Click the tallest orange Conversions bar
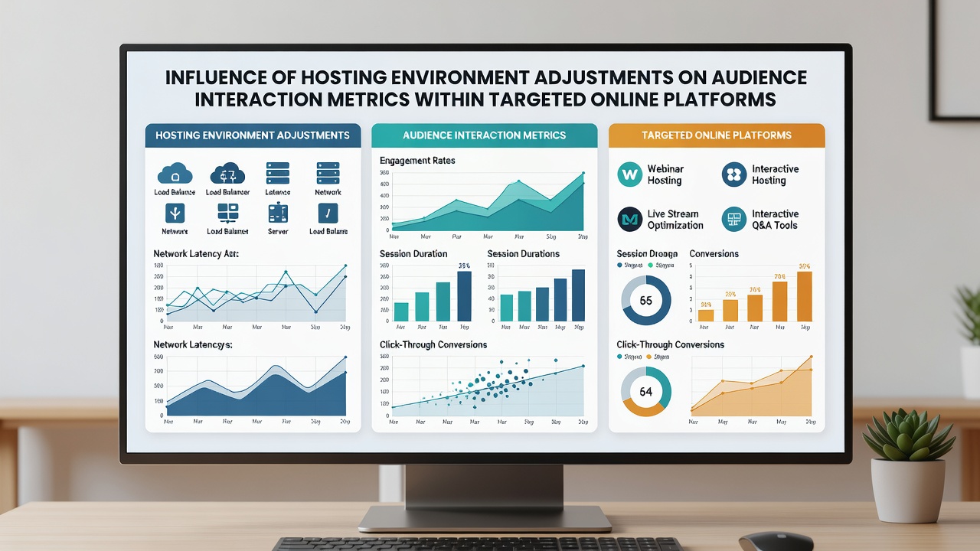This screenshot has width=980, height=551. point(804,296)
